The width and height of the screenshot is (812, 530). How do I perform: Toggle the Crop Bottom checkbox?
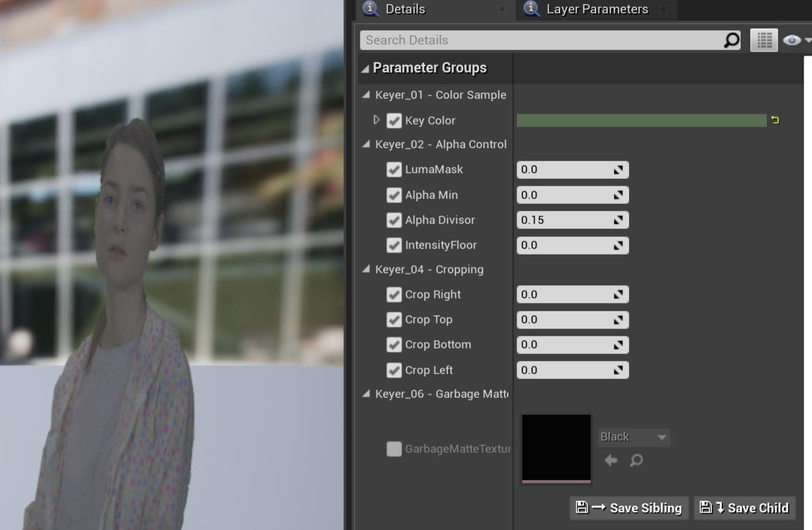coord(394,344)
